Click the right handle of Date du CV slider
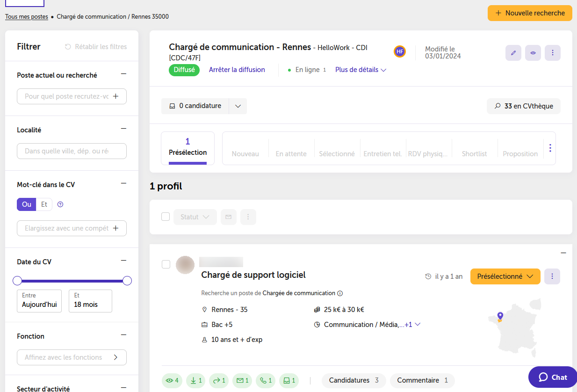The height and width of the screenshot is (392, 577). click(127, 281)
